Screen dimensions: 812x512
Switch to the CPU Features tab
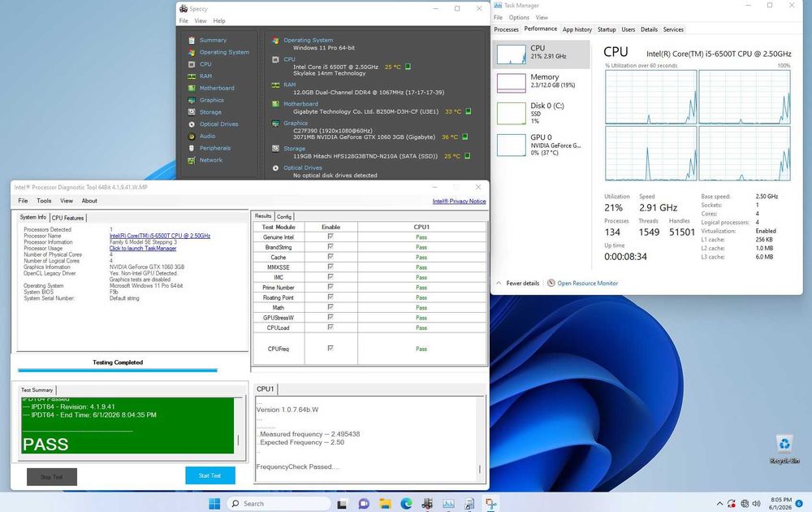pyautogui.click(x=68, y=218)
